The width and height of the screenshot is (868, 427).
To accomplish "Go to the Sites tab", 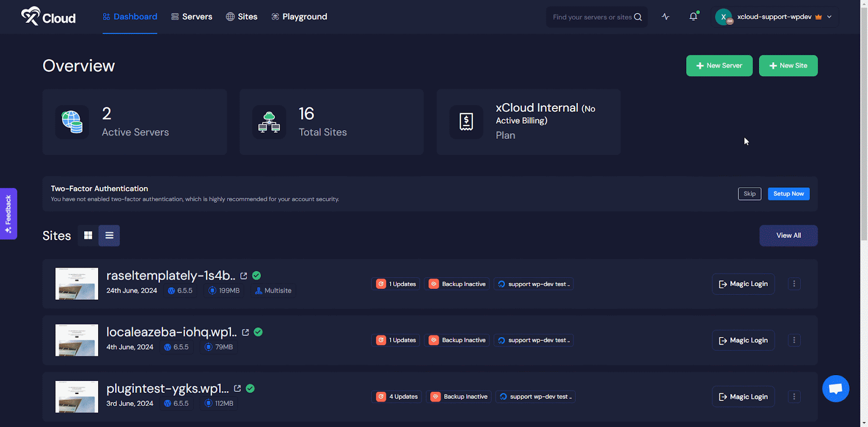I will (x=241, y=17).
